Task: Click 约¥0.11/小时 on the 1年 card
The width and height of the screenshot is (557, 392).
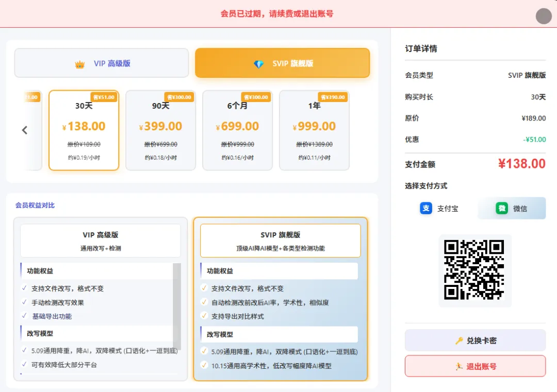Action: [315, 158]
